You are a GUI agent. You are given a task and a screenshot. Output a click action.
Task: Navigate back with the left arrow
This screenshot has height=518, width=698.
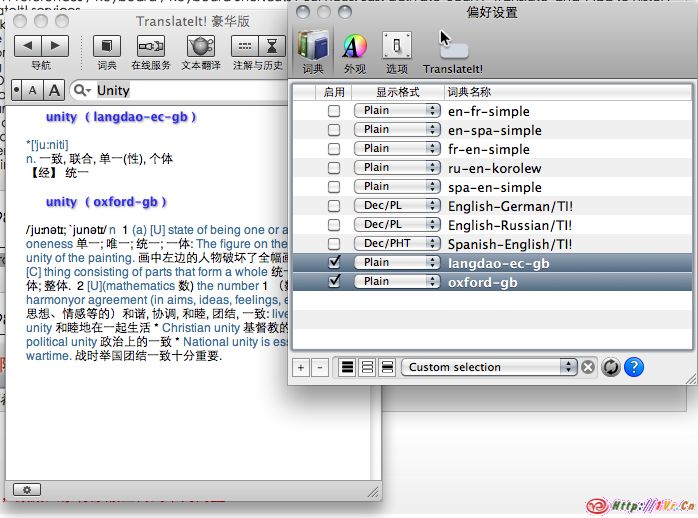pos(27,46)
